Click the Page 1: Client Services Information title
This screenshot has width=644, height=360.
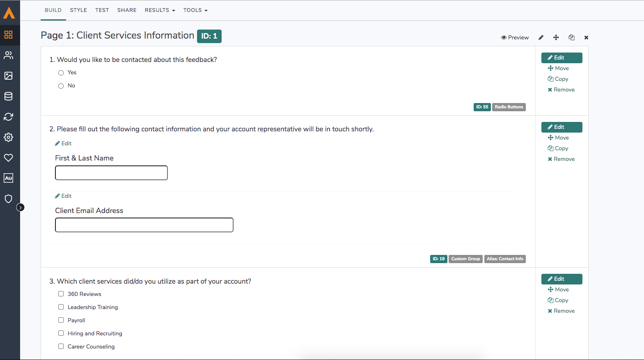coord(117,36)
